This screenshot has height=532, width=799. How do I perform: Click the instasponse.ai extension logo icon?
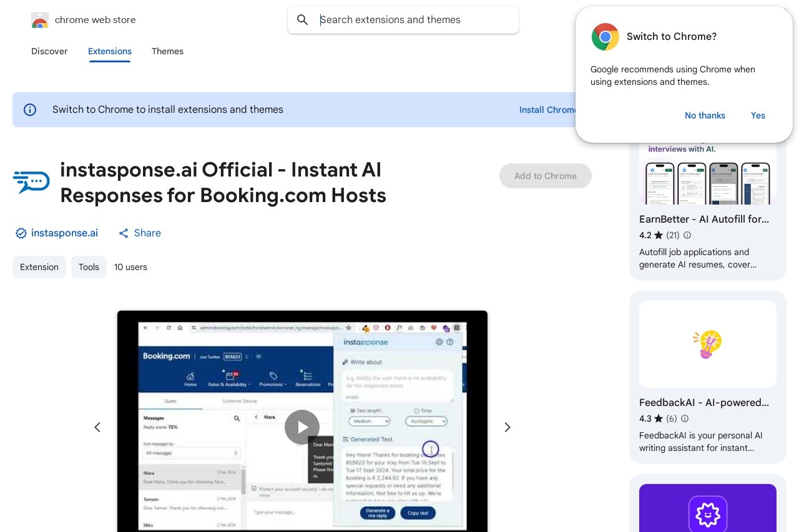31,181
